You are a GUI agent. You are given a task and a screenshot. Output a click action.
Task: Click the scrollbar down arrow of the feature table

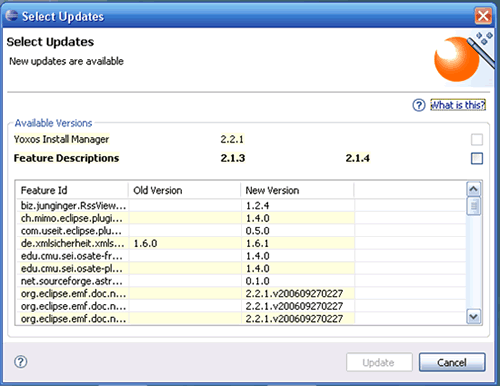(x=474, y=316)
